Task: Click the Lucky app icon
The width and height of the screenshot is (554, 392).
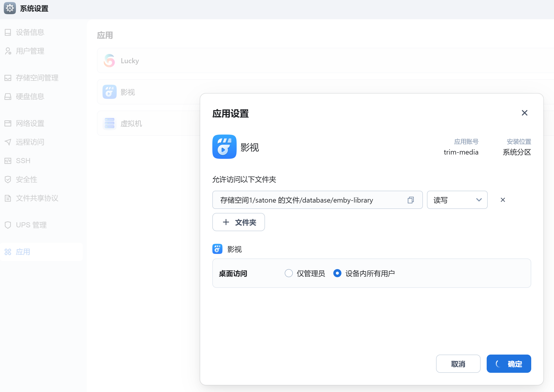Action: 109,61
